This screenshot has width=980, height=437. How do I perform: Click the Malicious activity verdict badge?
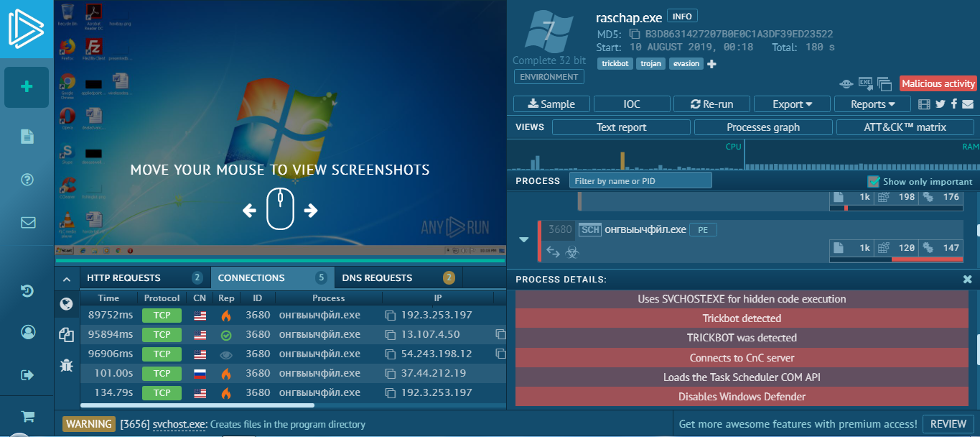(938, 84)
